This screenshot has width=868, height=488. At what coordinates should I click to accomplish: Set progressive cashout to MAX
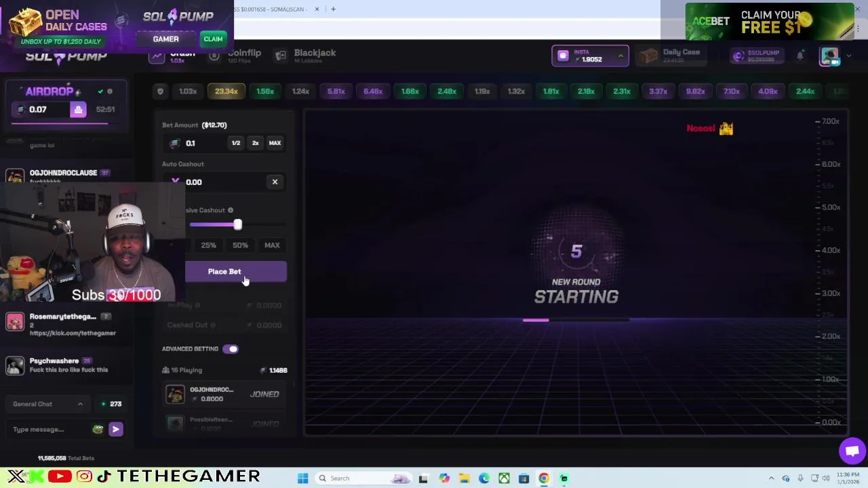(272, 245)
